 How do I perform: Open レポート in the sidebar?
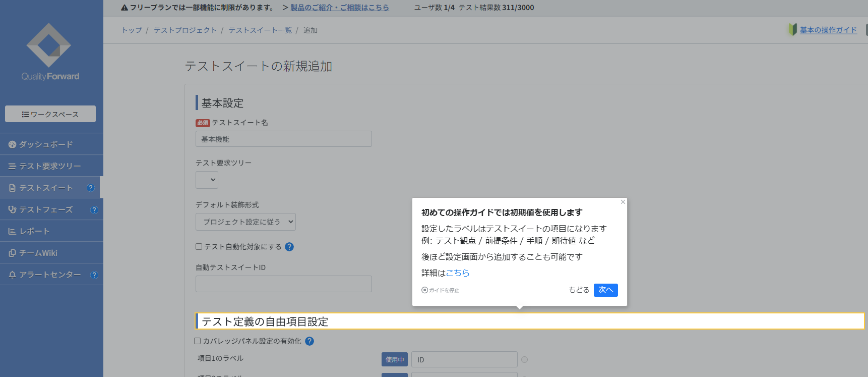pos(51,231)
